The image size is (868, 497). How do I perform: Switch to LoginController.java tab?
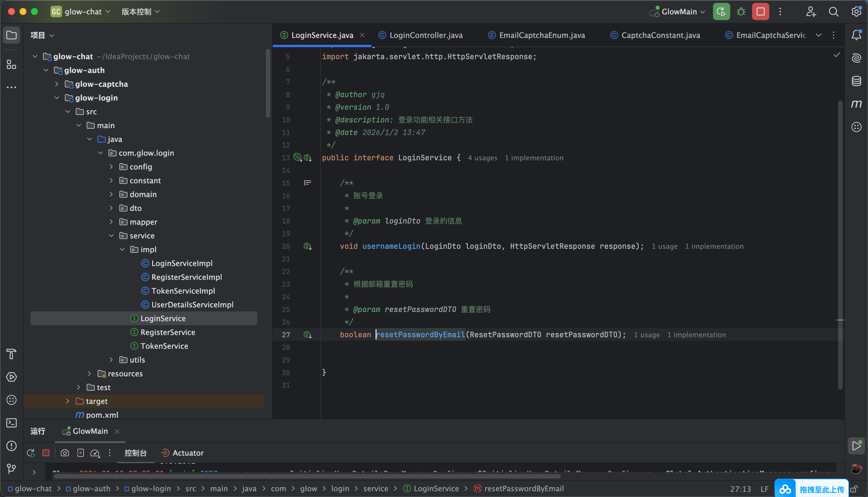426,35
